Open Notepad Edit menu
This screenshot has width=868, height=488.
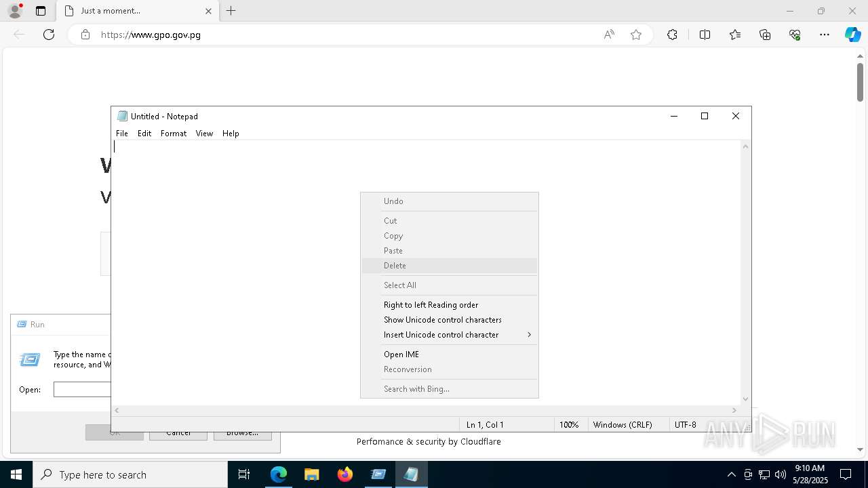(144, 134)
